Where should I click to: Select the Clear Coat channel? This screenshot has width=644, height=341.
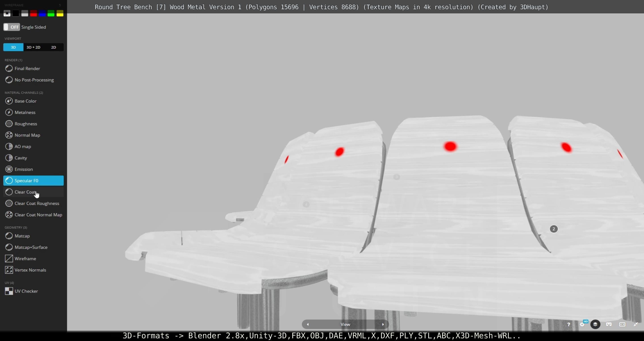click(x=25, y=192)
